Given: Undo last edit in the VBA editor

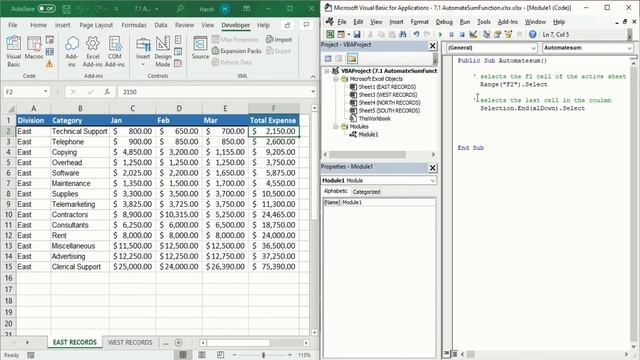Looking at the screenshot, I should (x=416, y=35).
